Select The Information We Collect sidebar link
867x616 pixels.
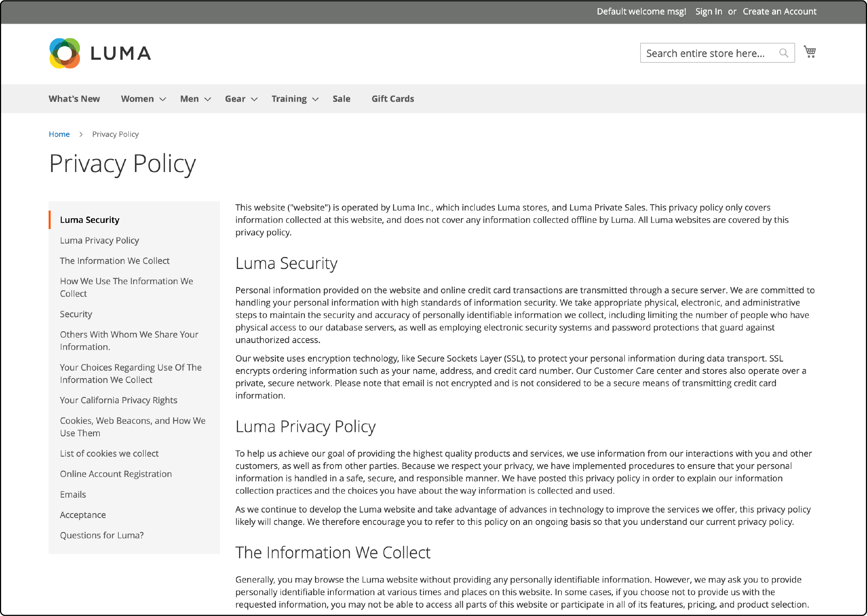coord(115,261)
